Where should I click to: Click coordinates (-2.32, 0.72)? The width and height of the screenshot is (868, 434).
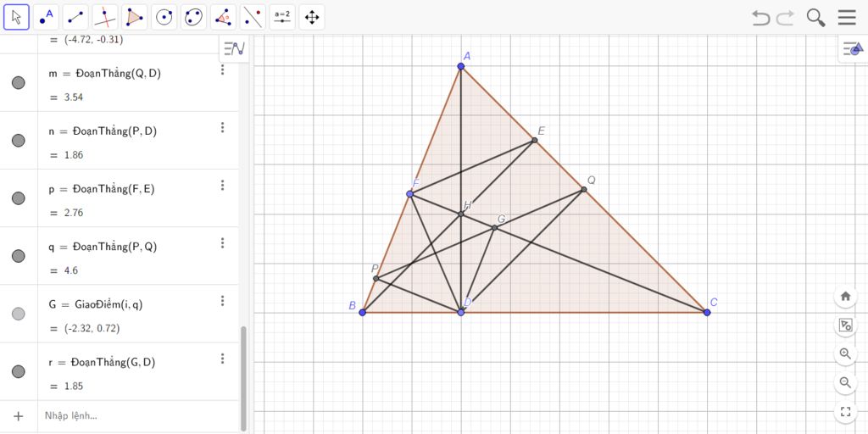(x=92, y=328)
